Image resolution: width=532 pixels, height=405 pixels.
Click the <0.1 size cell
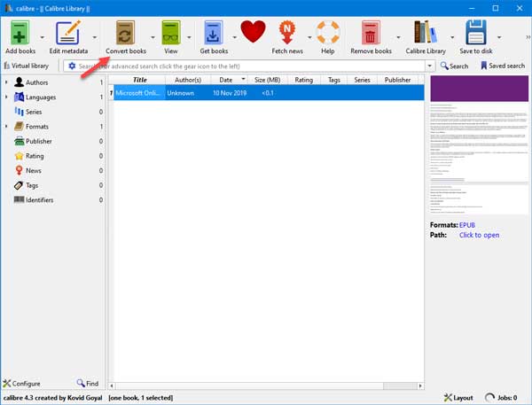click(268, 92)
